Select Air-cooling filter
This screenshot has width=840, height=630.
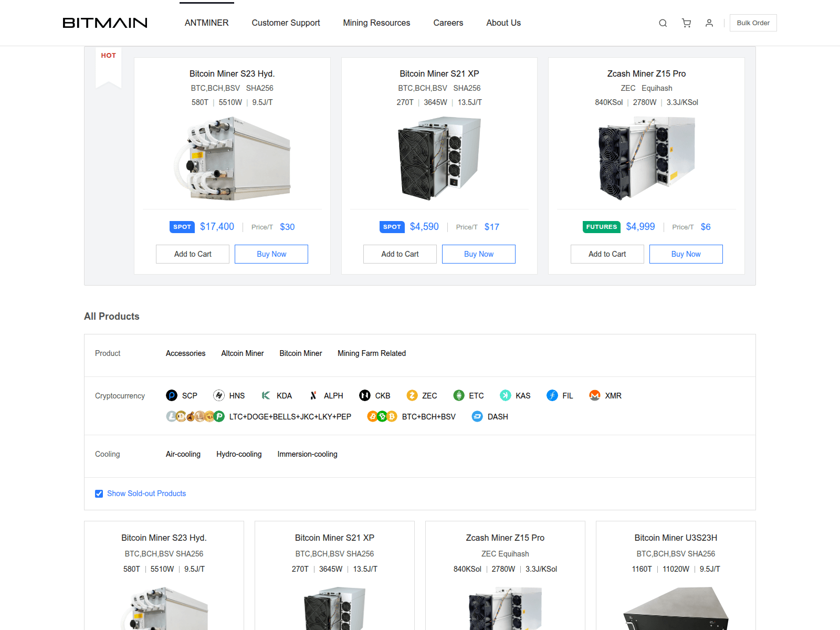(x=183, y=454)
